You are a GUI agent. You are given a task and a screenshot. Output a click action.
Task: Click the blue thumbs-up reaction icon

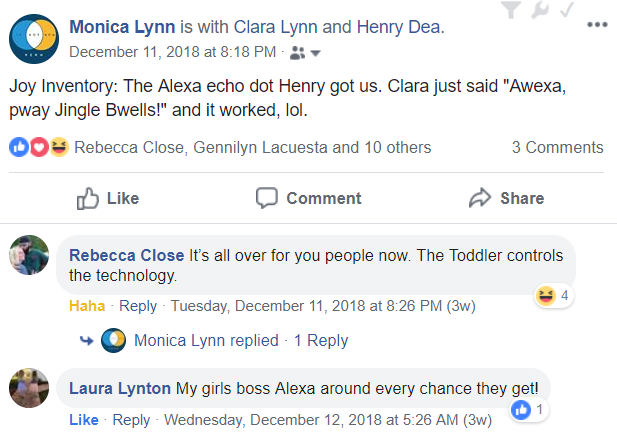pos(19,147)
